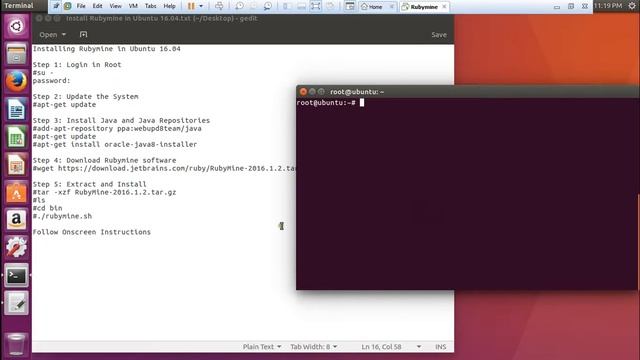Close the root@ubuntu terminal window
640x360 pixels.
pyautogui.click(x=303, y=91)
